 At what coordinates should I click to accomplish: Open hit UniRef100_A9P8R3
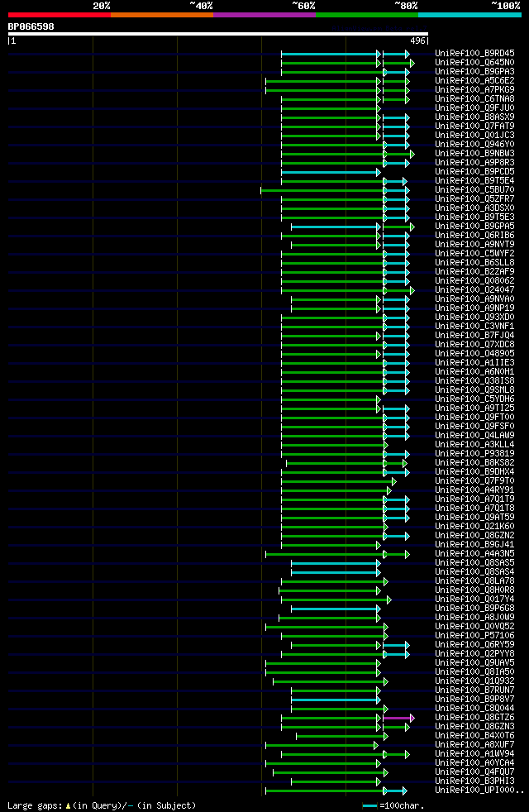click(x=474, y=163)
